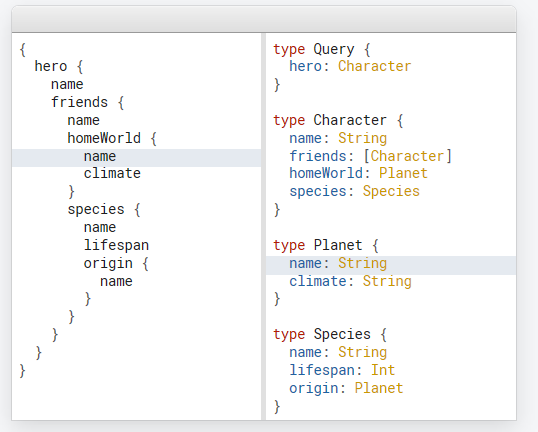Click the hero field in query pane

coord(51,66)
